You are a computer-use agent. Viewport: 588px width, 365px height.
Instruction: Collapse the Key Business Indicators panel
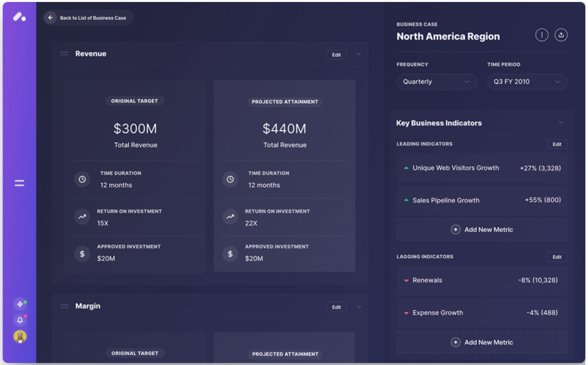point(561,123)
